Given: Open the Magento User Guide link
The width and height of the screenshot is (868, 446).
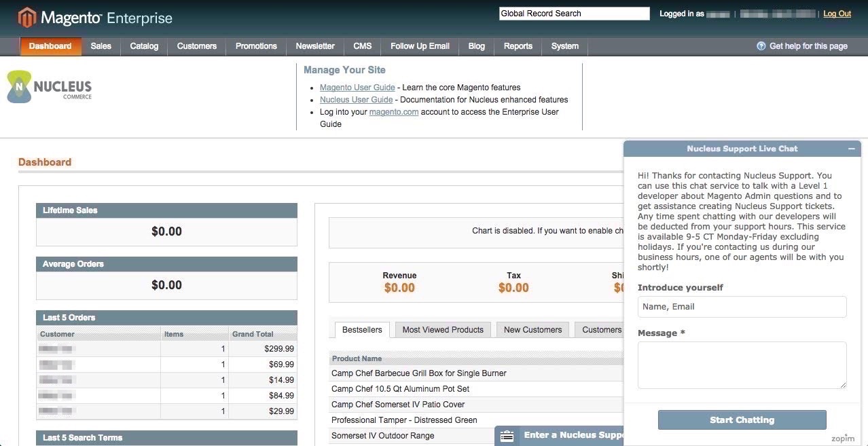Looking at the screenshot, I should tap(357, 88).
